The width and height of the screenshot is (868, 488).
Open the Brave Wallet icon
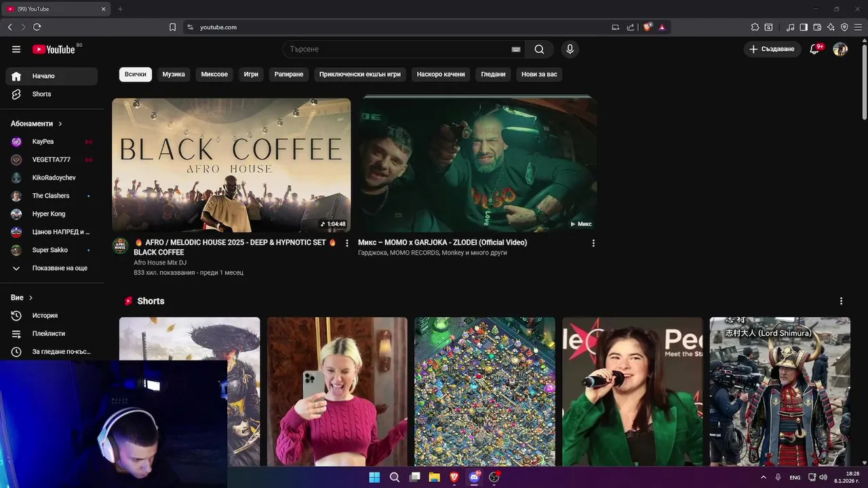coord(817,27)
